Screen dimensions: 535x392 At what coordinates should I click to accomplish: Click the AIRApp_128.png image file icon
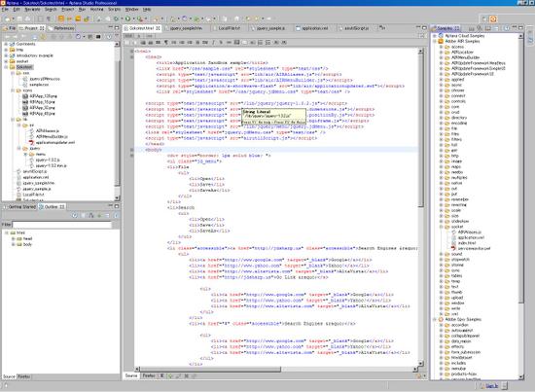click(x=25, y=96)
